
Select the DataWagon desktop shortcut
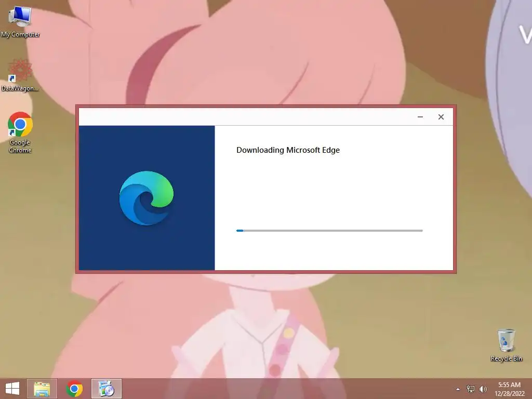pos(20,75)
